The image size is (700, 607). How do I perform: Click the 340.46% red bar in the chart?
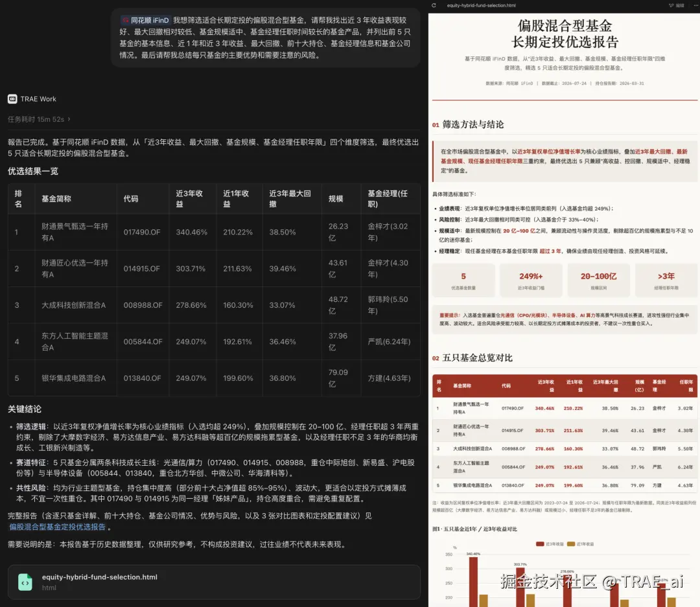473,582
